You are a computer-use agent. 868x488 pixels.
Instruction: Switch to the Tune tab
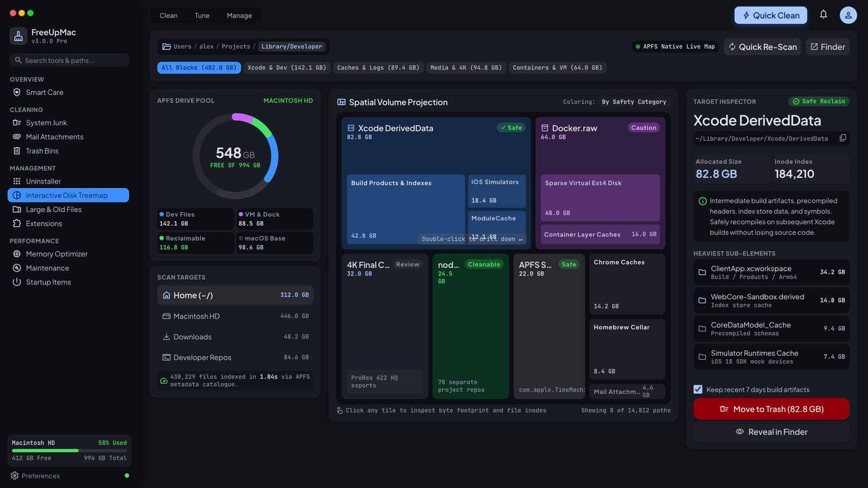[202, 15]
